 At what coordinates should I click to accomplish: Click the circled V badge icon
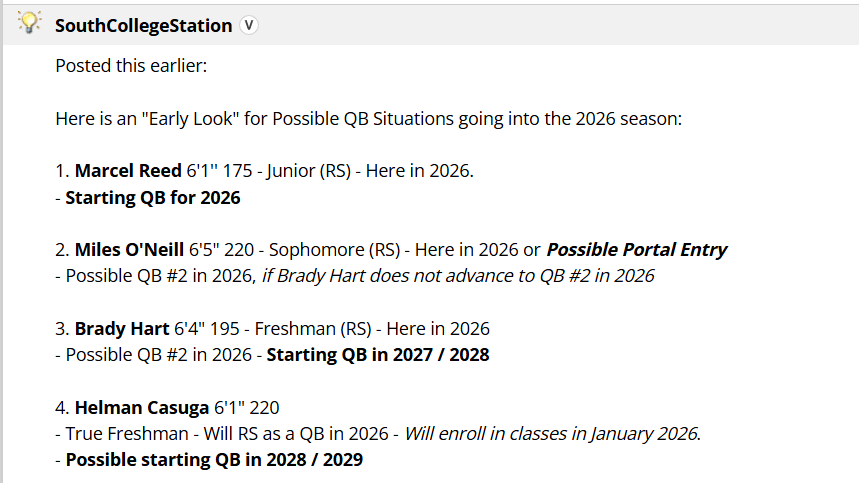249,26
